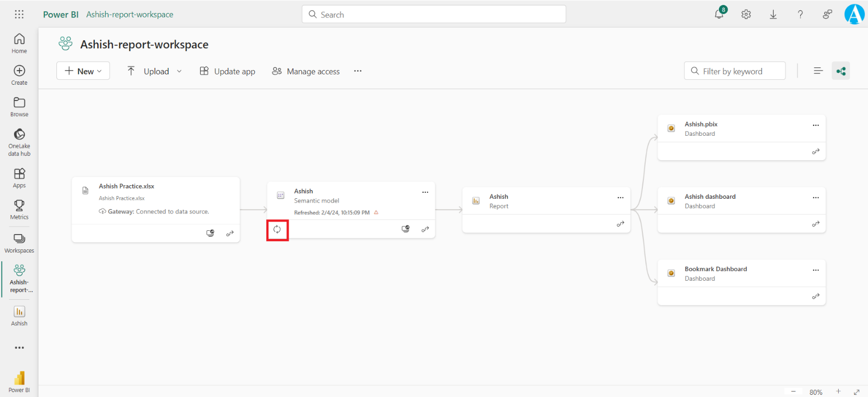This screenshot has width=868, height=397.
Task: Click the refresh icon on Ashish semantic model
Action: tap(277, 230)
